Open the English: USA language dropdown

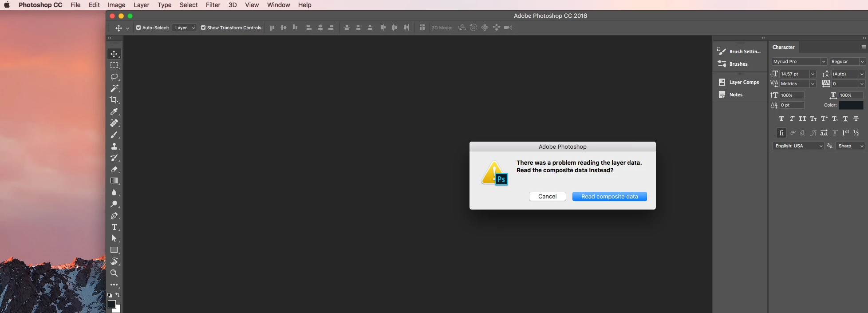tap(798, 146)
